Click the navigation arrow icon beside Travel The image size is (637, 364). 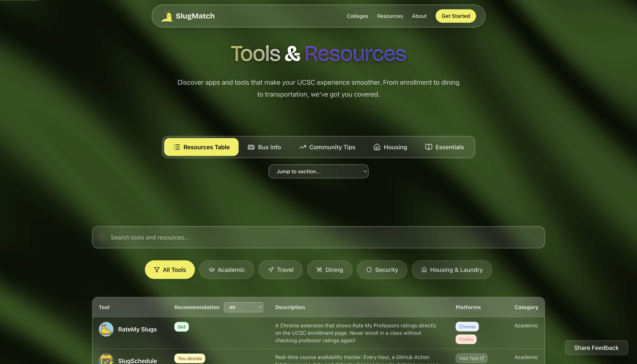pyautogui.click(x=271, y=270)
